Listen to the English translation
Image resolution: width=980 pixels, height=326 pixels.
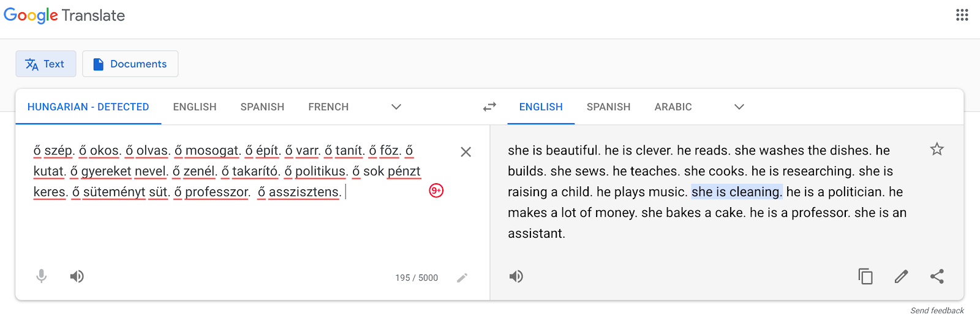[x=516, y=276]
